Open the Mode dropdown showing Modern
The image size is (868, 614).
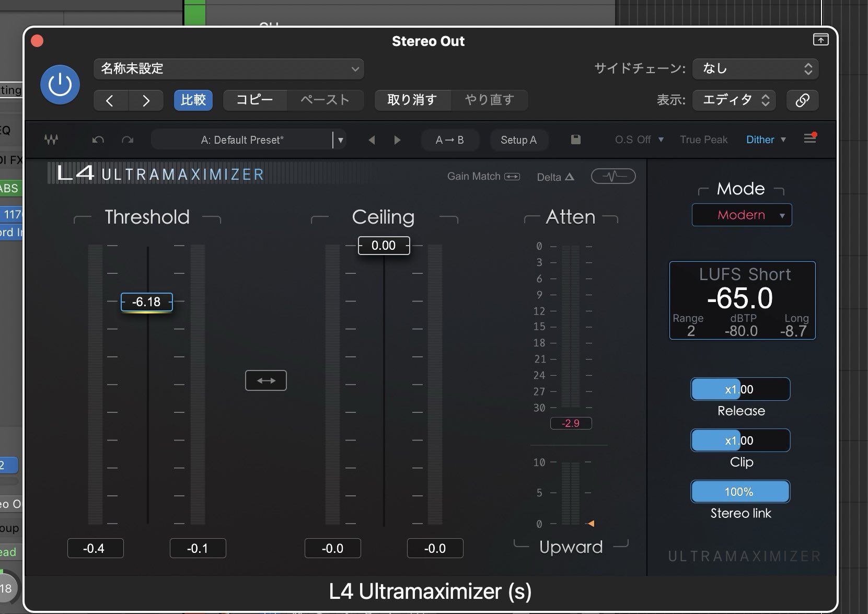pyautogui.click(x=742, y=215)
